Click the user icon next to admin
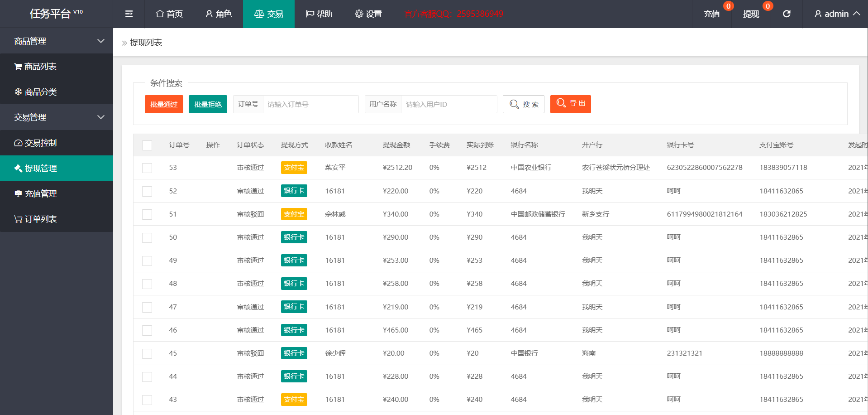868x415 pixels. (818, 14)
